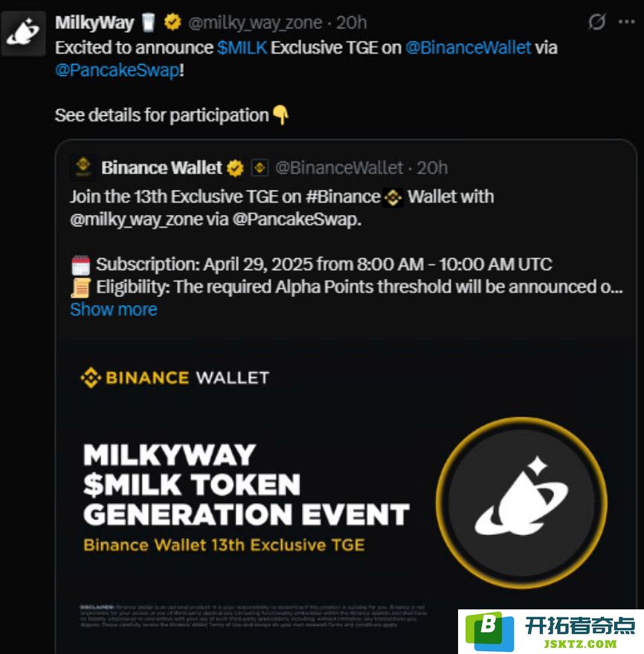Expand quoted post with Show more
This screenshot has height=654, width=644.
tap(113, 310)
